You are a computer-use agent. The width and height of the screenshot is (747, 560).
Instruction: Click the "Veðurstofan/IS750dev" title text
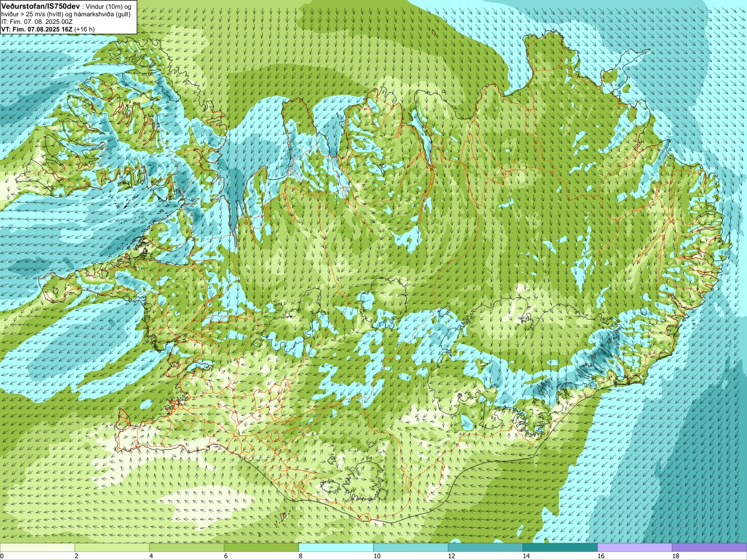(41, 5)
